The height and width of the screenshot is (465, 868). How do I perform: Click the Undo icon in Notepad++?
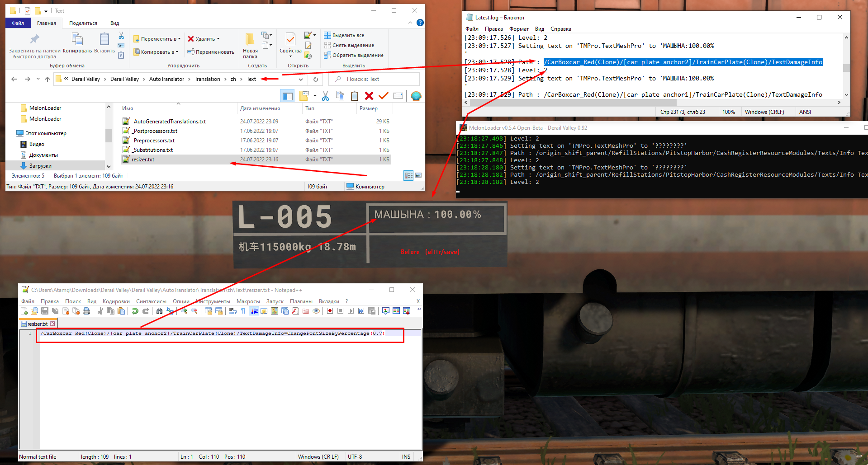(x=135, y=311)
